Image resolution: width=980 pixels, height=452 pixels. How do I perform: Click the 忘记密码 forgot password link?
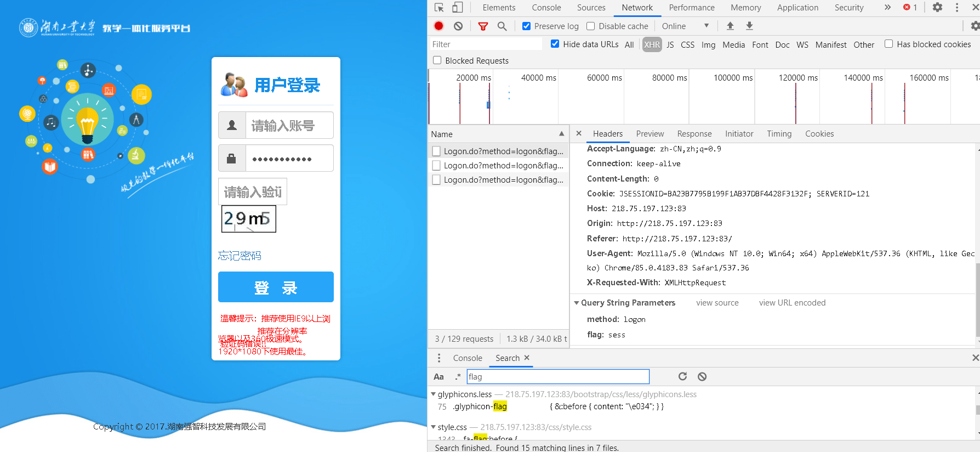coord(240,256)
